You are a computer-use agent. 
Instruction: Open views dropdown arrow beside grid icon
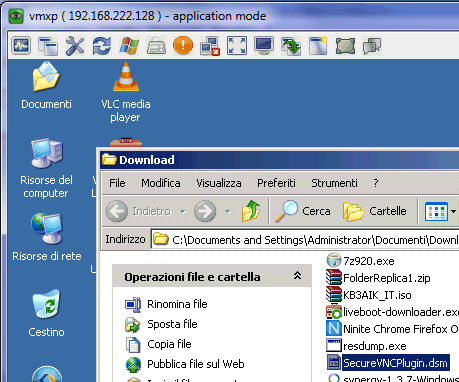click(x=453, y=211)
